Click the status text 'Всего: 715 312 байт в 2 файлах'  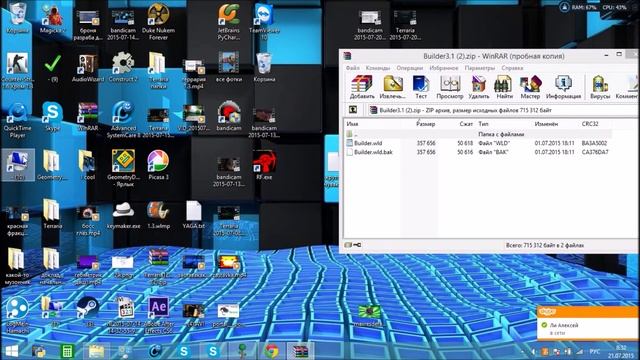click(544, 245)
